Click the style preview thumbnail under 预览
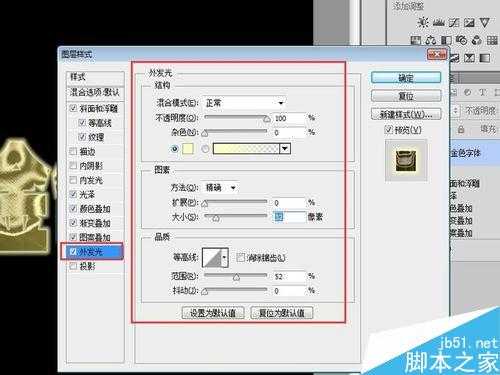The height and width of the screenshot is (375, 500). click(406, 161)
